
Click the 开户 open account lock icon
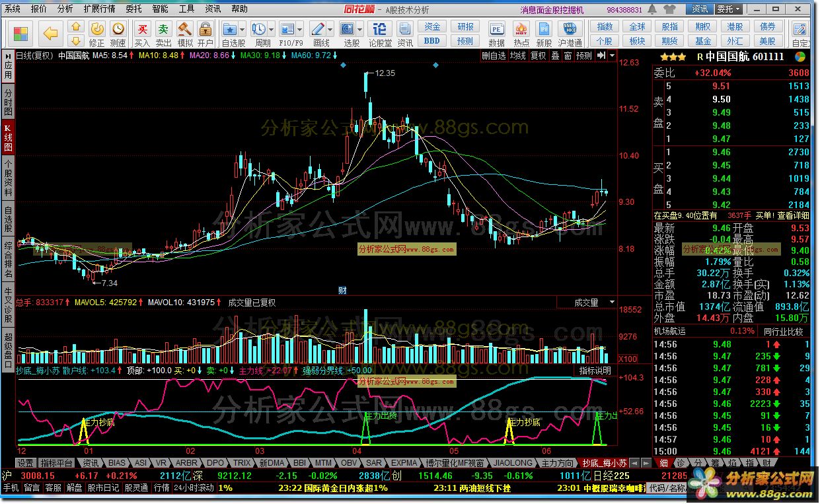pos(205,28)
